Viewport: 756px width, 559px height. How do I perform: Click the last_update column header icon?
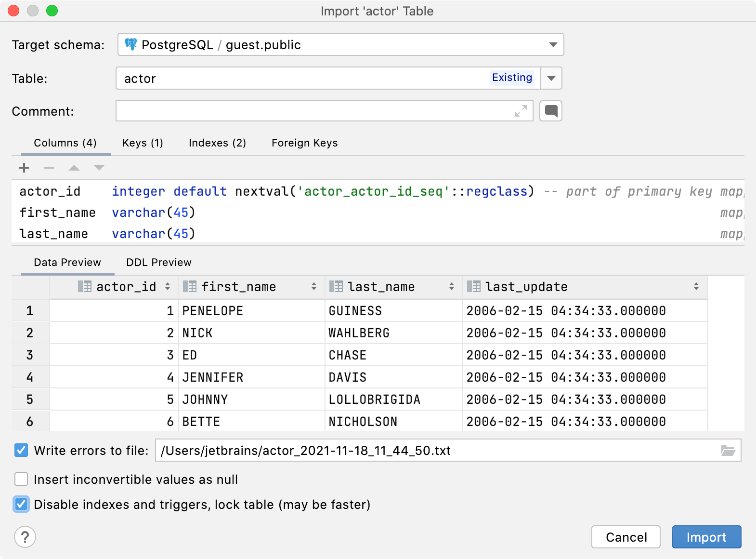point(474,287)
